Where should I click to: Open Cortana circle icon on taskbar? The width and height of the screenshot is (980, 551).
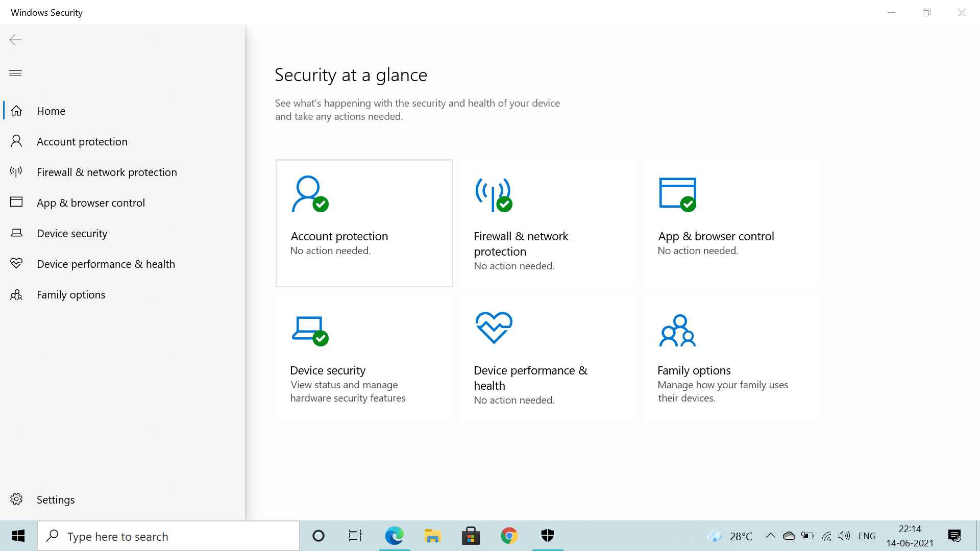(x=318, y=536)
